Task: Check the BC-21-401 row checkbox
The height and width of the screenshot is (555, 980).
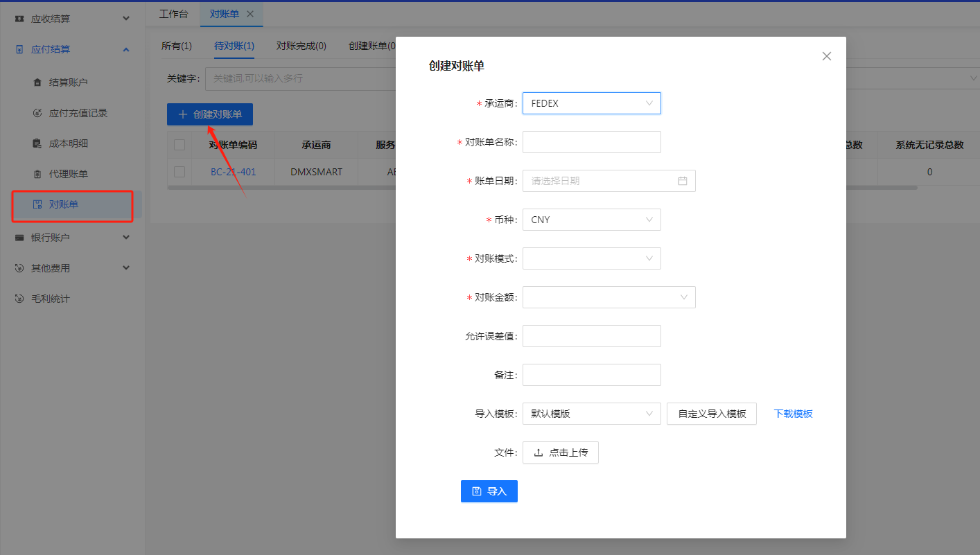Action: 180,172
